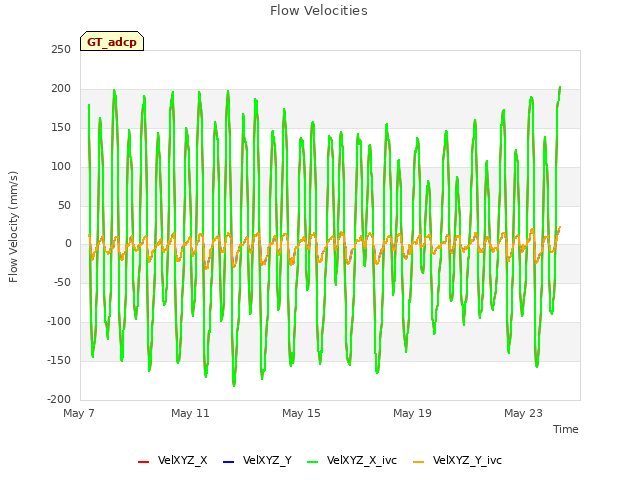Image resolution: width=640 pixels, height=480 pixels.
Task: Toggle the VelXYZ_X legend entry
Action: tap(173, 461)
